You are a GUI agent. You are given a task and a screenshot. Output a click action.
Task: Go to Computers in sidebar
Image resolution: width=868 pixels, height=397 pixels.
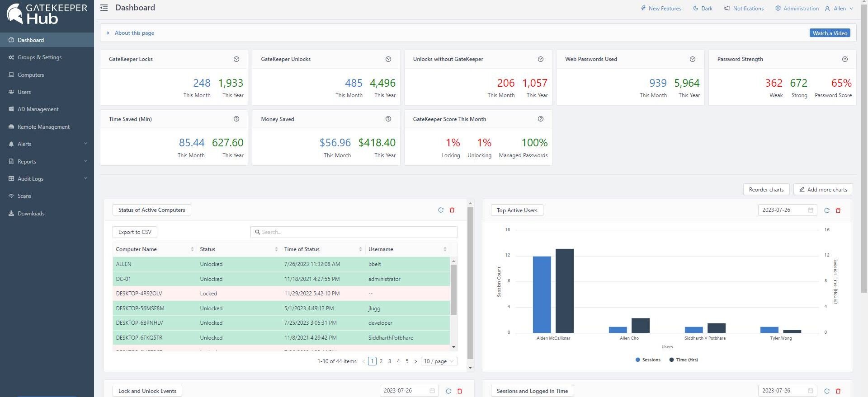(47, 75)
